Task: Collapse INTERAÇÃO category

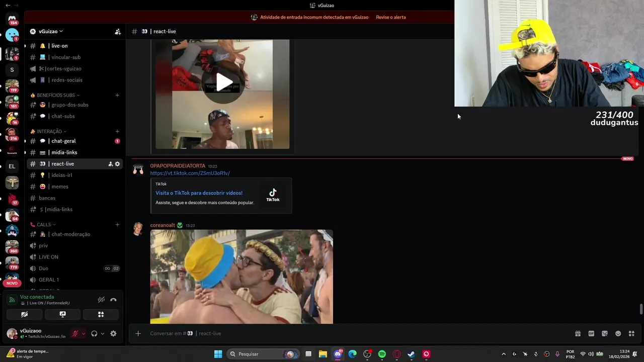Action: pyautogui.click(x=49, y=131)
